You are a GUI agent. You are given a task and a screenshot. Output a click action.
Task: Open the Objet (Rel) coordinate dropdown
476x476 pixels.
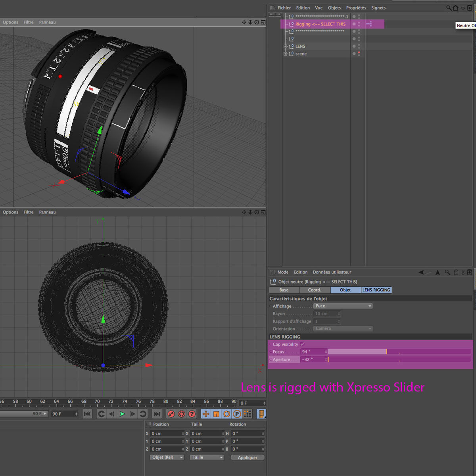pos(167,457)
